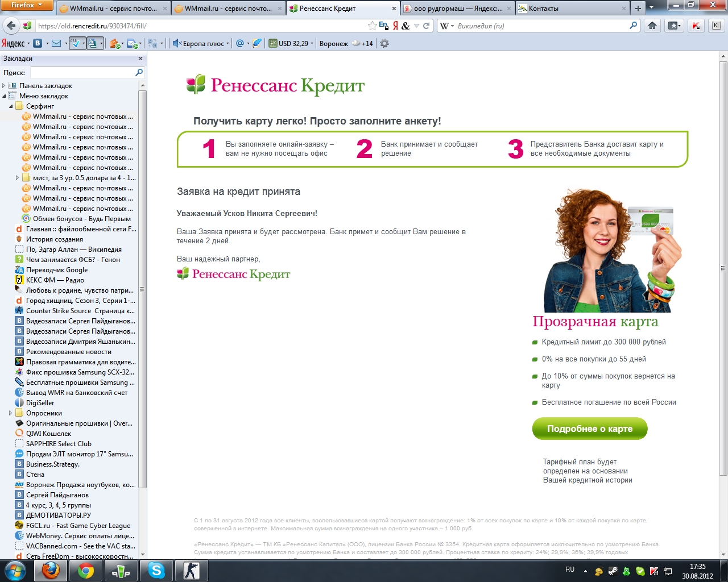
Task: Open the 'KEKC ФМ — Радио' bookmark
Action: (x=49, y=280)
